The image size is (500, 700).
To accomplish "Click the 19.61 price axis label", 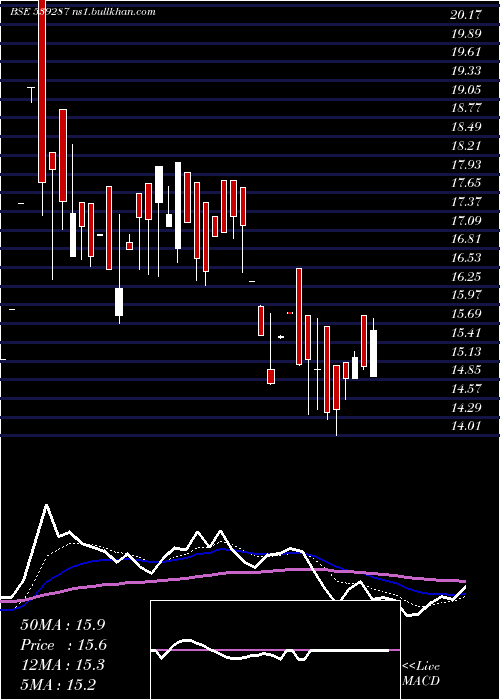I will 466,52.
